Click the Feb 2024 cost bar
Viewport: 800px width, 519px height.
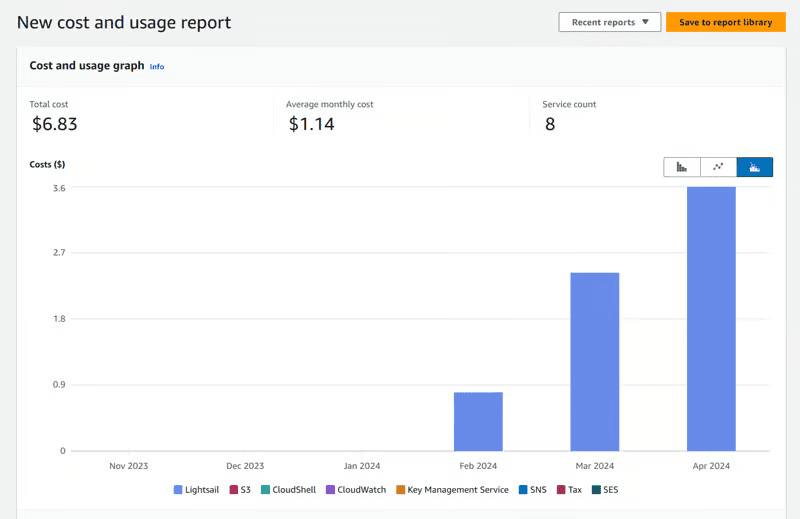(478, 422)
